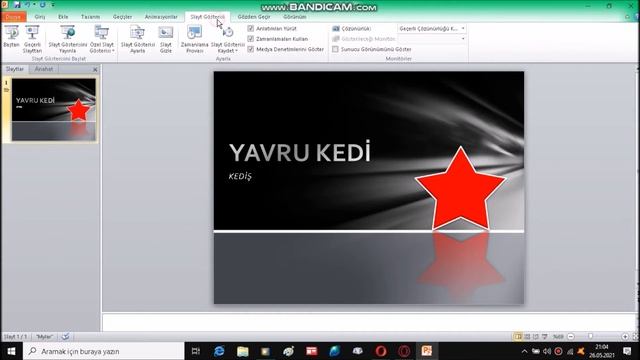
Task: Start slideshow from status bar icon
Action: (x=544, y=336)
